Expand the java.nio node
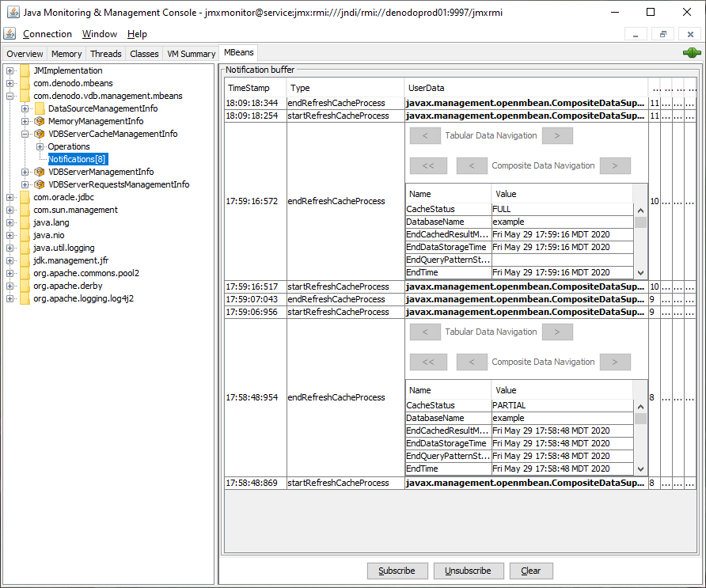 pos(10,235)
